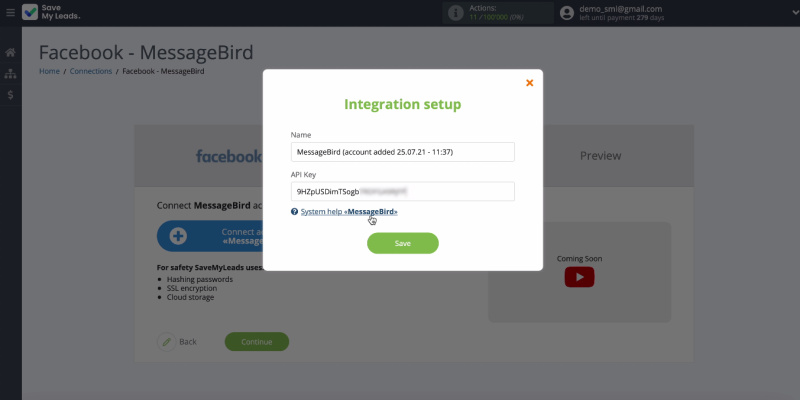Play the Coming Soon YouTube video
800x400 pixels.
pyautogui.click(x=580, y=277)
